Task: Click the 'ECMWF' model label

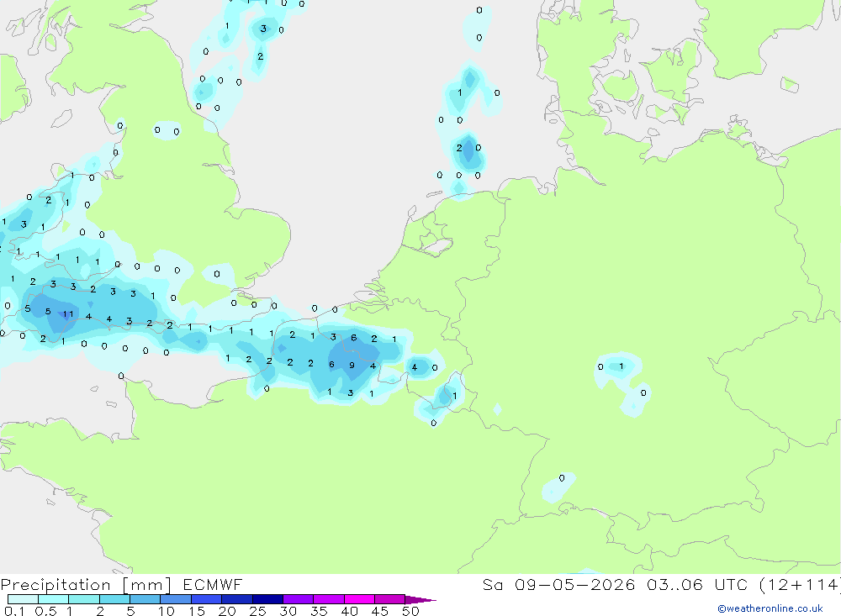Action: click(213, 584)
